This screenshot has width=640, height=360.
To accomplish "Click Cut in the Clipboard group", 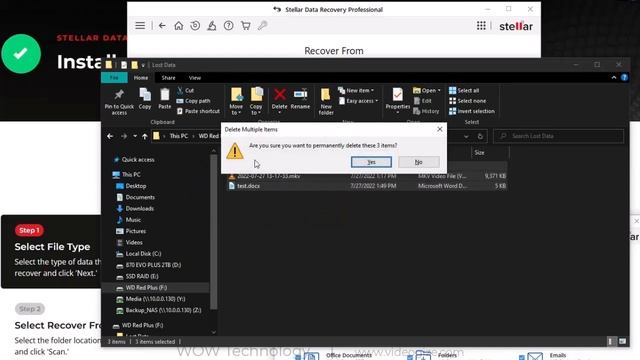I will pyautogui.click(x=186, y=90).
